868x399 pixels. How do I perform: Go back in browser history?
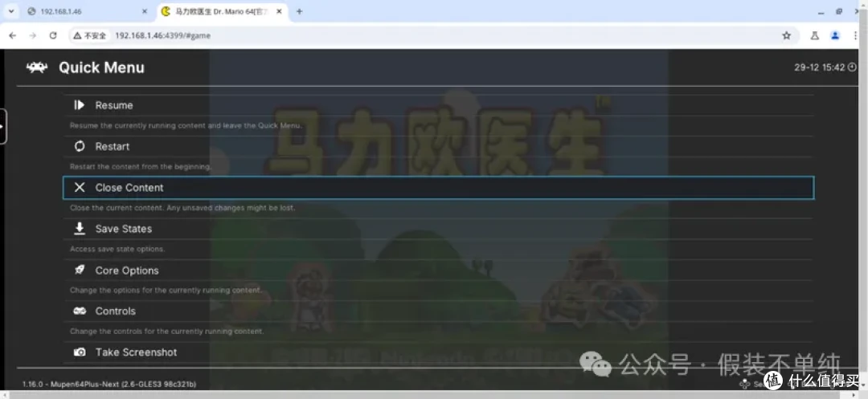click(x=13, y=35)
